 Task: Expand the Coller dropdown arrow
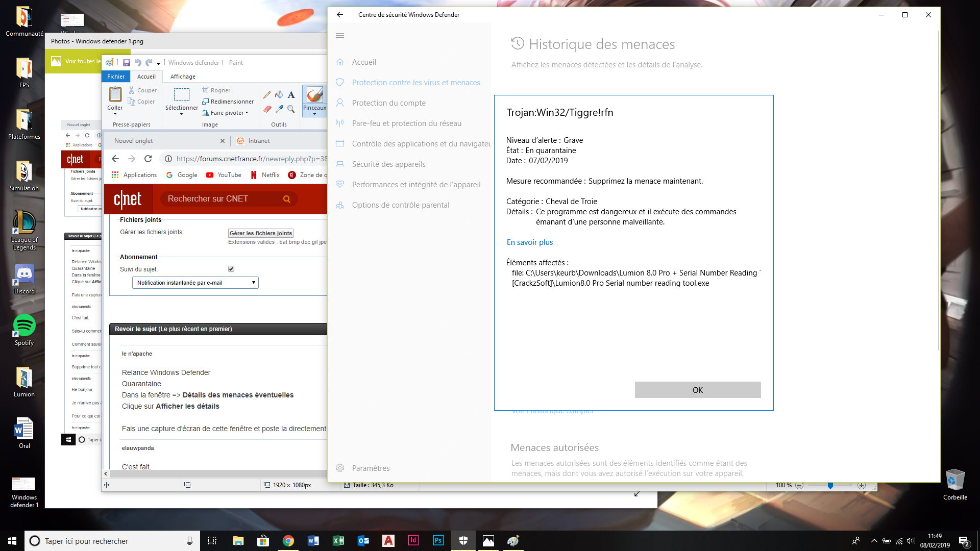click(115, 114)
